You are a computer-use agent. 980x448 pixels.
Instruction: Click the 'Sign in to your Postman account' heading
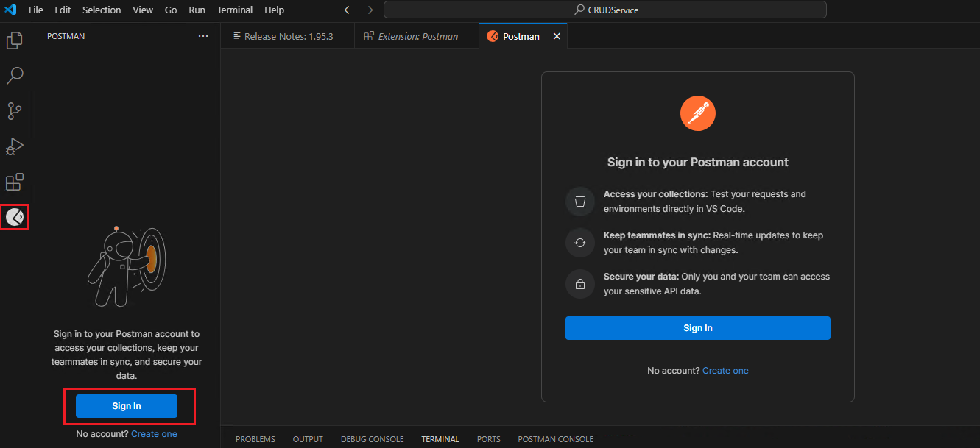[698, 162]
